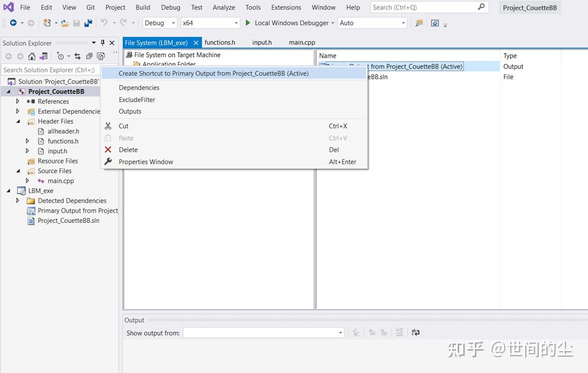Image resolution: width=588 pixels, height=373 pixels.
Task: Unpin the Solution Explorer panel
Action: point(103,43)
